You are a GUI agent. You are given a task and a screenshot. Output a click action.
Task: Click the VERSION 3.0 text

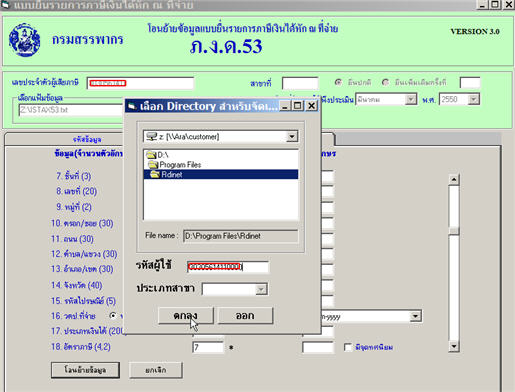pos(475,31)
